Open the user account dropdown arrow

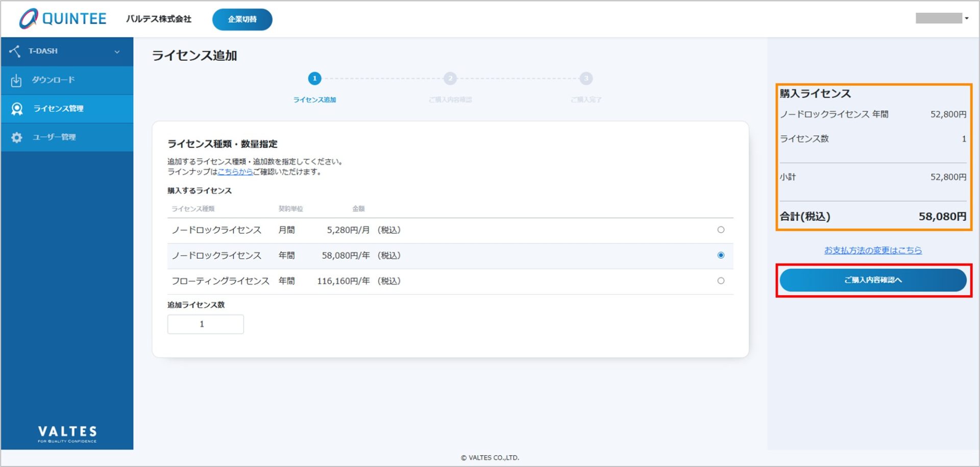point(966,18)
